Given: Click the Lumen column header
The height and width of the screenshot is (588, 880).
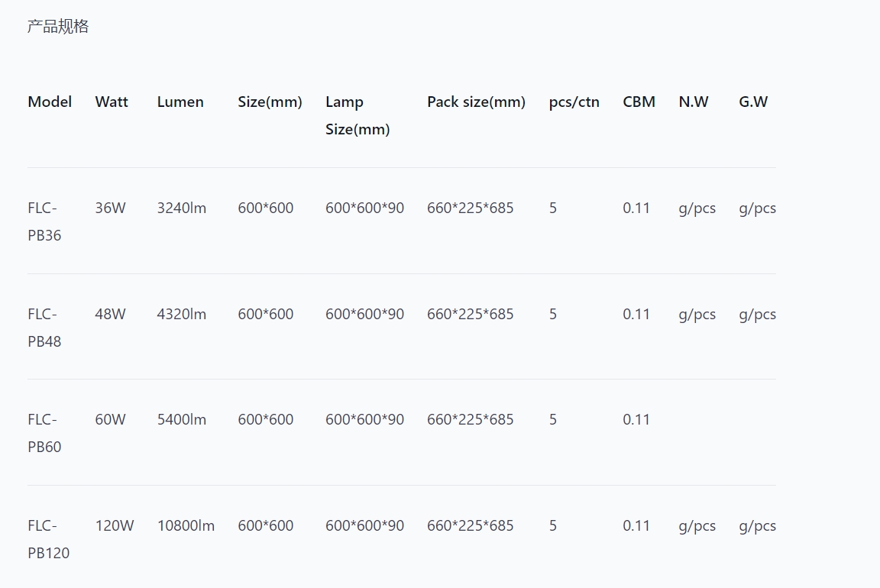Looking at the screenshot, I should (x=180, y=102).
